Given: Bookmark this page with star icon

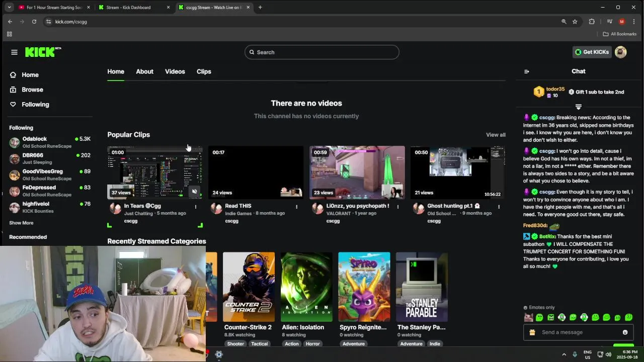Looking at the screenshot, I should 575,22.
